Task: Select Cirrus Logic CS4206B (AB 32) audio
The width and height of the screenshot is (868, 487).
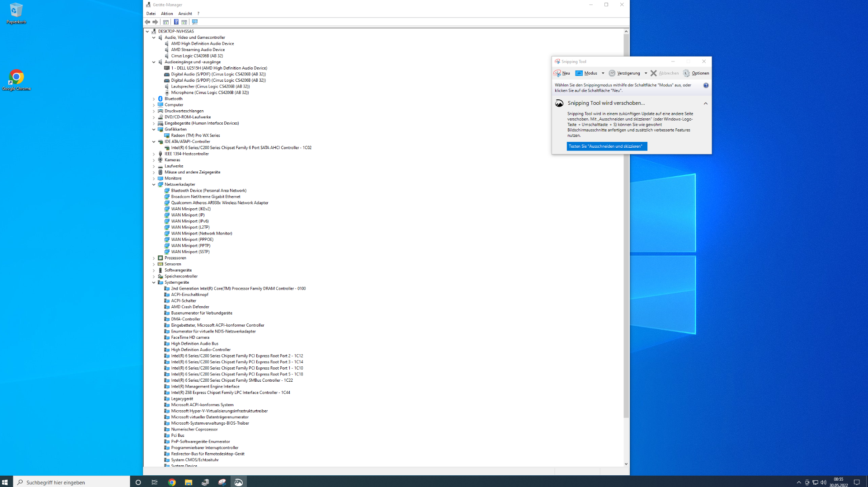Action: [x=197, y=56]
